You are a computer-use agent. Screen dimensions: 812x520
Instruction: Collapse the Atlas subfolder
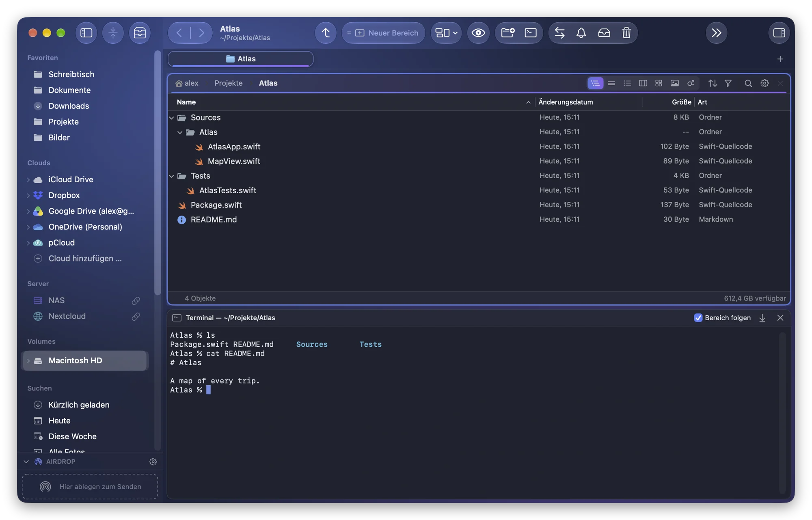coord(180,132)
